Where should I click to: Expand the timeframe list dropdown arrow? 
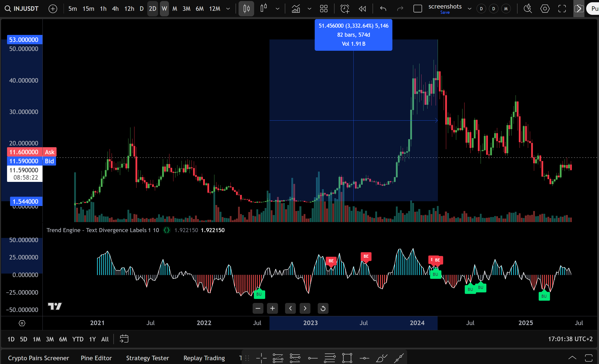click(228, 9)
